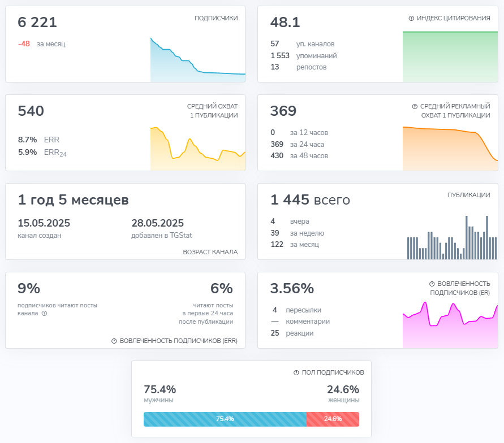
Task: Click the '57' mentioning channels count
Action: point(275,44)
